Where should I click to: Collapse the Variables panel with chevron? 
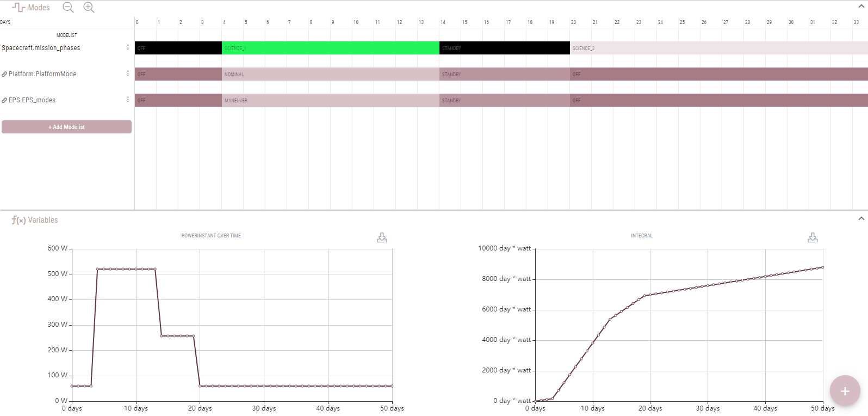click(x=861, y=218)
